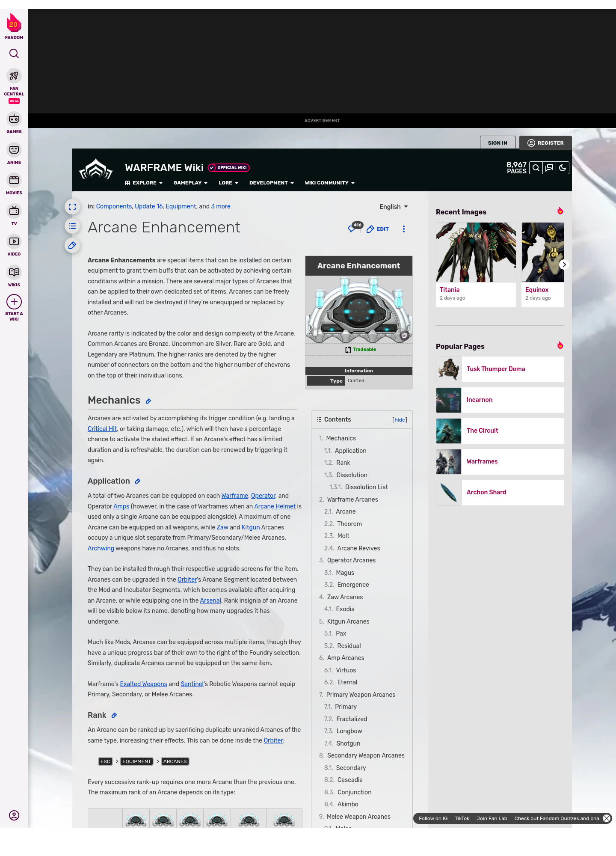Toggle the dark theme moon switch
The height and width of the screenshot is (856, 616).
click(563, 168)
